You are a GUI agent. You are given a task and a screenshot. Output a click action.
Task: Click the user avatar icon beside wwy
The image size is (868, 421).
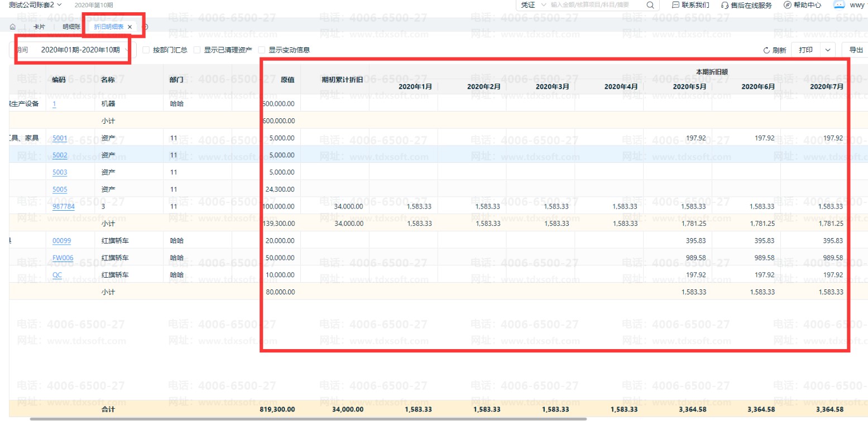pyautogui.click(x=839, y=5)
